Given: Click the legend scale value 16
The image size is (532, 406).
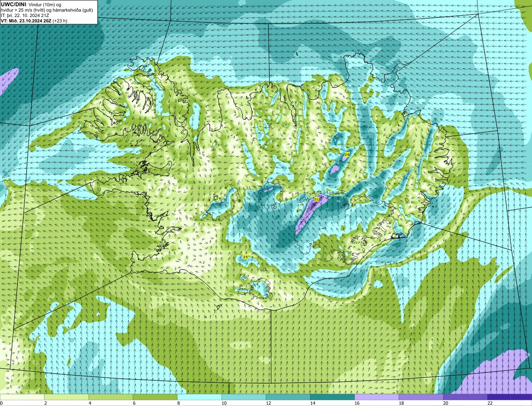Looking at the screenshot, I should [x=357, y=403].
